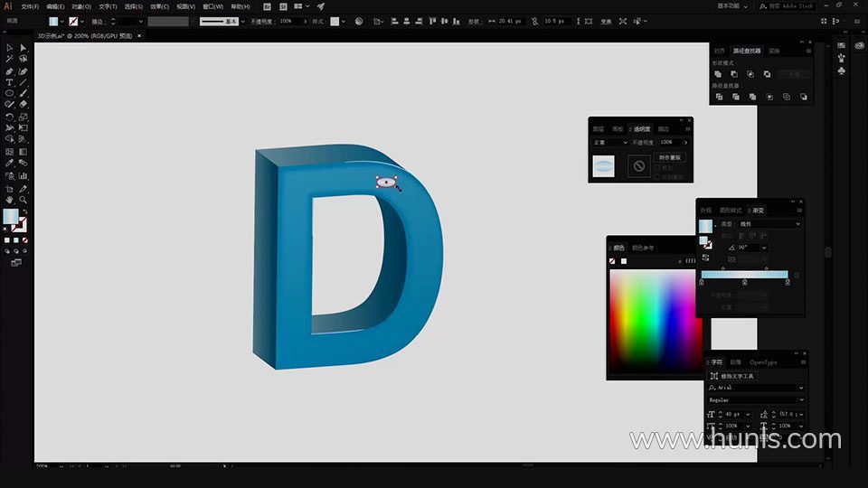
Task: Open the Recolor Artwork wheel icon
Action: point(359,22)
